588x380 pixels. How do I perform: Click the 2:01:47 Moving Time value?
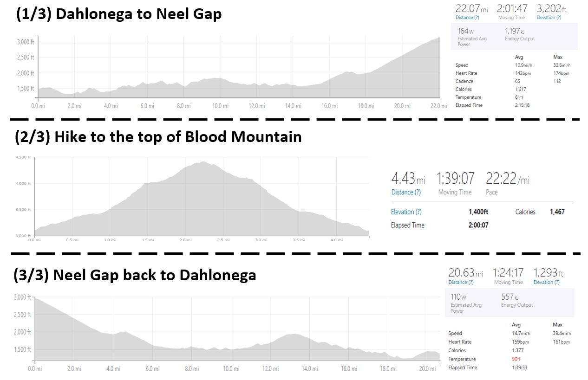pyautogui.click(x=512, y=8)
